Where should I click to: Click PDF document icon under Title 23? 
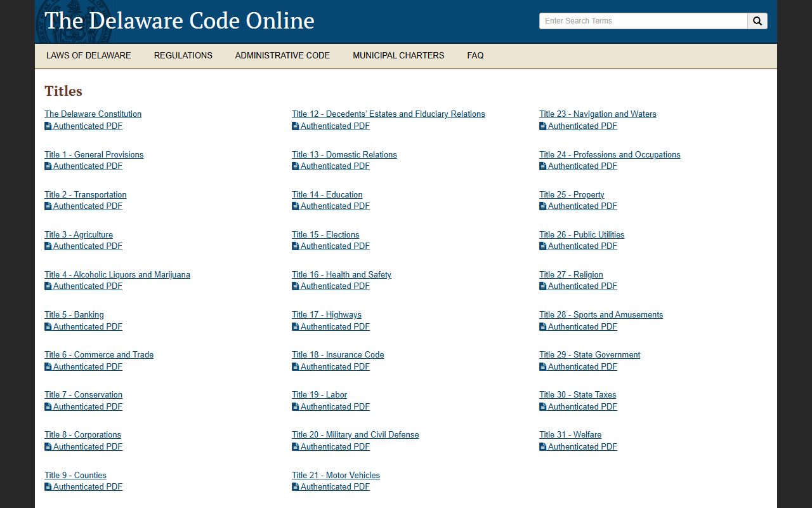(543, 126)
